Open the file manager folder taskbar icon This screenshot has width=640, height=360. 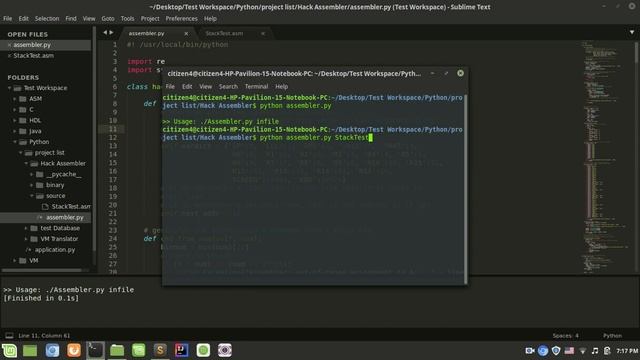(117, 350)
